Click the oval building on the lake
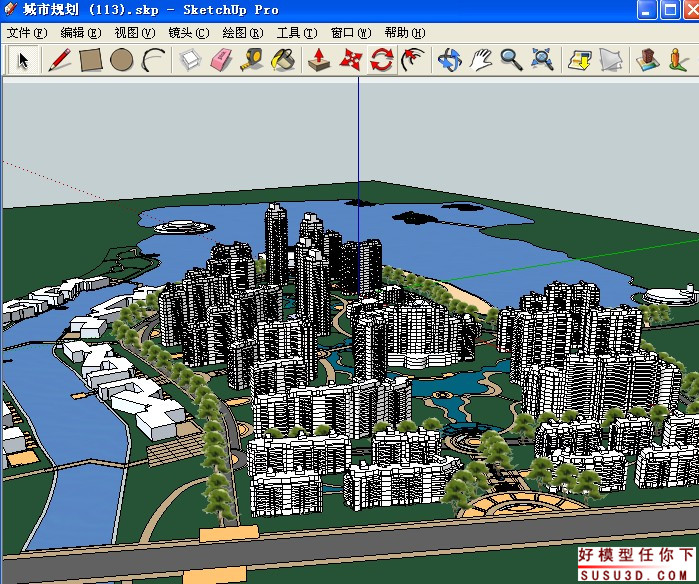The width and height of the screenshot is (699, 584). (x=184, y=227)
